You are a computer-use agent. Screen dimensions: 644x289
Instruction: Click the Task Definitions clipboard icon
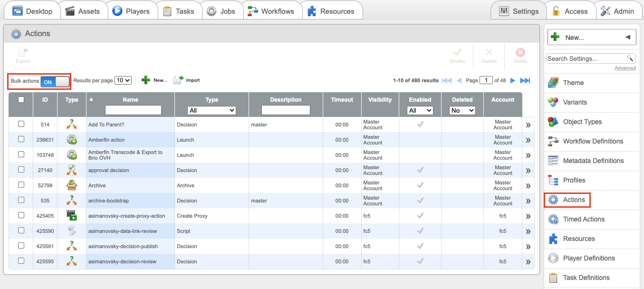tap(553, 278)
